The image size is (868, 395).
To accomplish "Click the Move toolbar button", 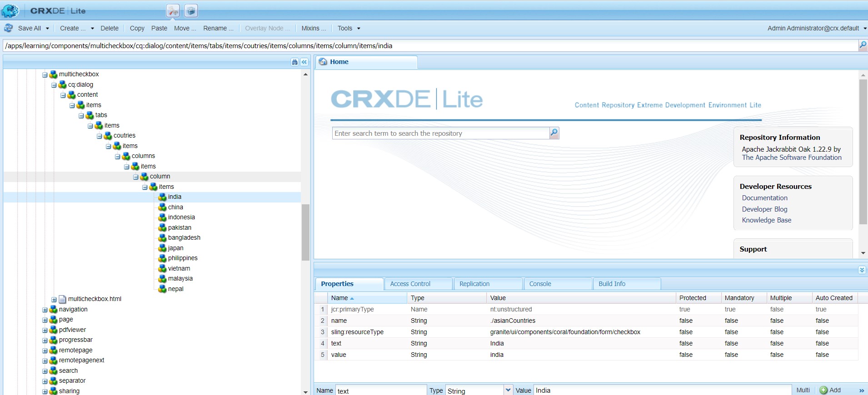I will pos(185,28).
